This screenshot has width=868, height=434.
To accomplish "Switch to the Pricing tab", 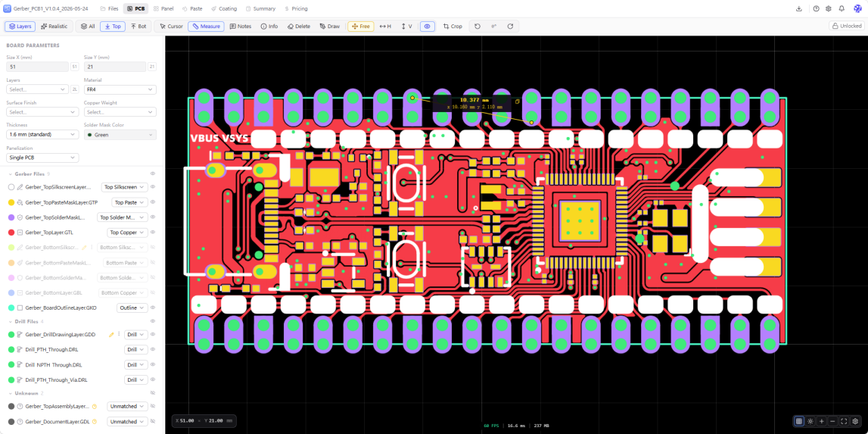I will point(296,9).
